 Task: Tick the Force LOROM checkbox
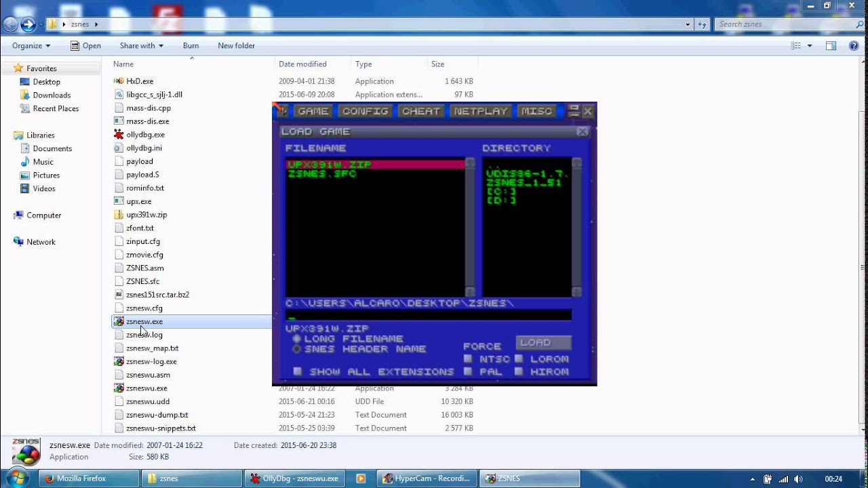coord(519,359)
